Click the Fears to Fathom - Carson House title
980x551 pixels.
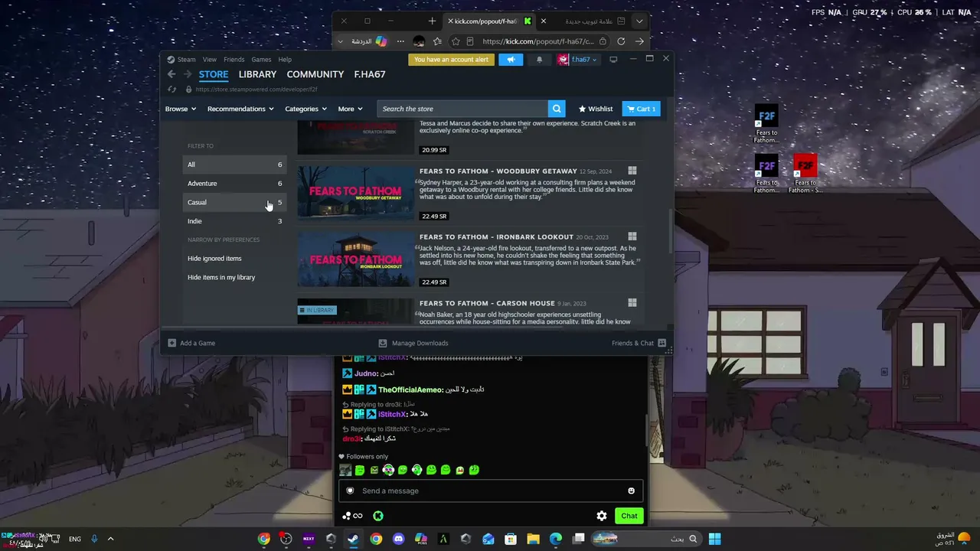(x=487, y=303)
